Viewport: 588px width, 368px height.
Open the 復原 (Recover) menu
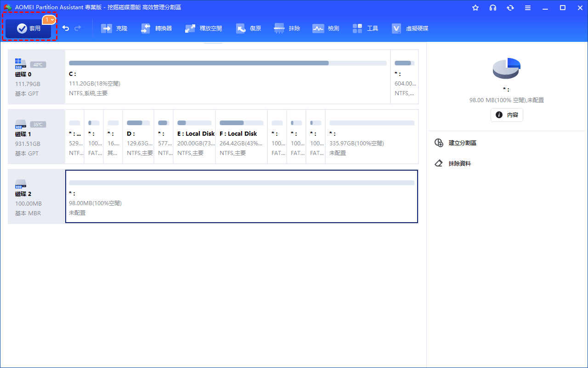(x=249, y=29)
